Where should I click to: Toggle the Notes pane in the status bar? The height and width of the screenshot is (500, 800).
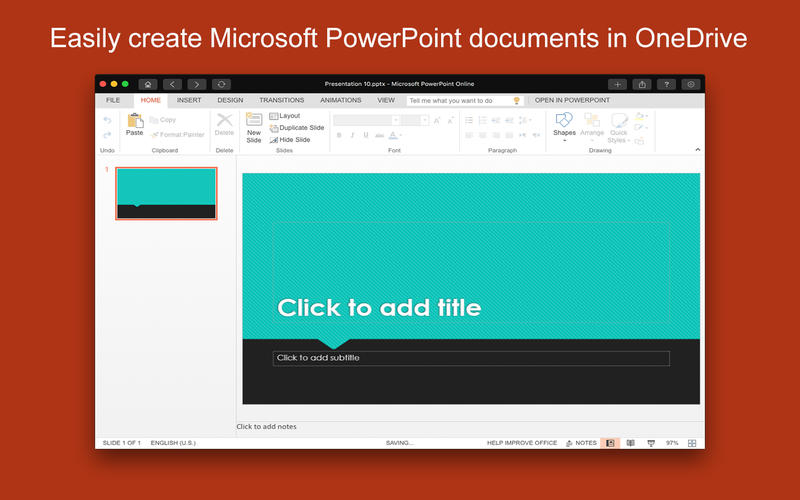coord(581,443)
